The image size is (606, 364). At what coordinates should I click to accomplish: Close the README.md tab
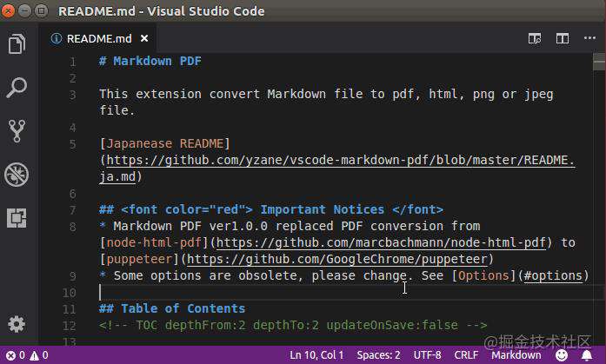tap(144, 38)
